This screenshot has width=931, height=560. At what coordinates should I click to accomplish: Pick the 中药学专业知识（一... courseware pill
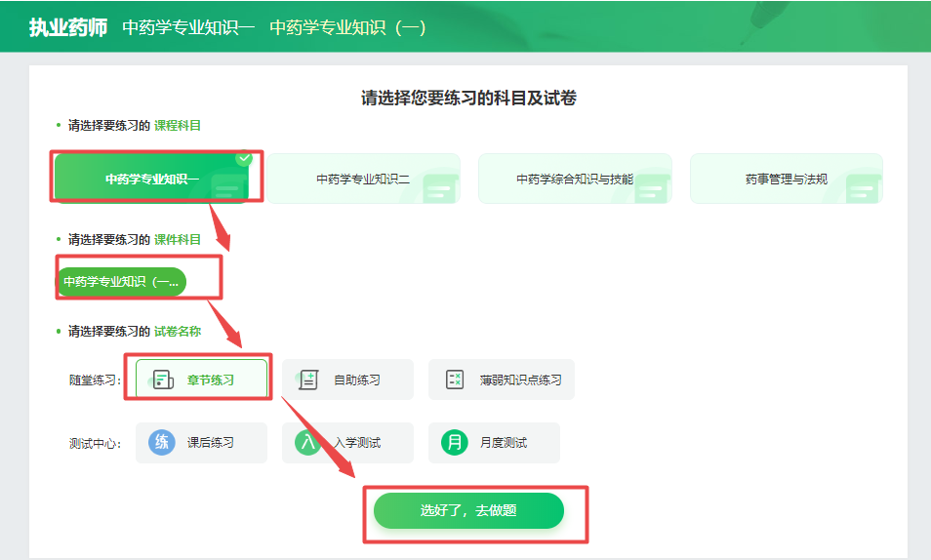point(121,282)
